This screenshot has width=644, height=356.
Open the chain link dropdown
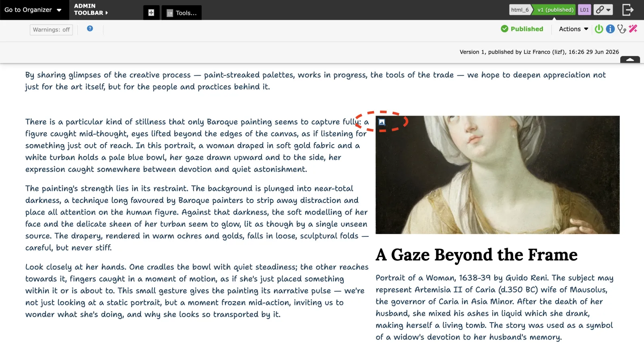point(603,10)
